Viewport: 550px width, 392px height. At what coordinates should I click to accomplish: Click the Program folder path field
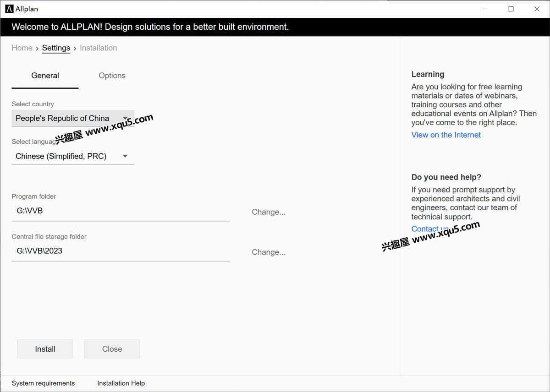click(x=121, y=211)
